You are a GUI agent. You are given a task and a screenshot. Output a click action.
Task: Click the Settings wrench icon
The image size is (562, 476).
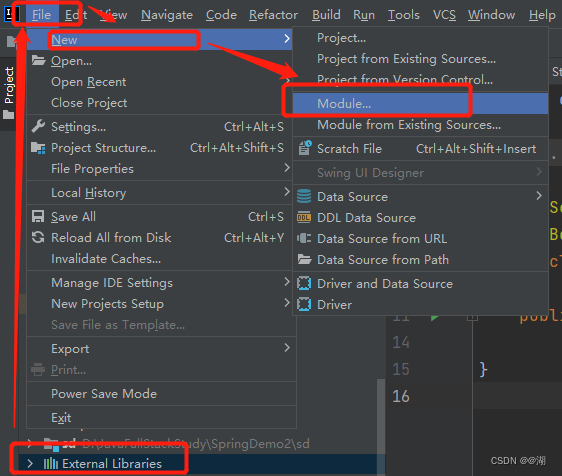click(38, 127)
